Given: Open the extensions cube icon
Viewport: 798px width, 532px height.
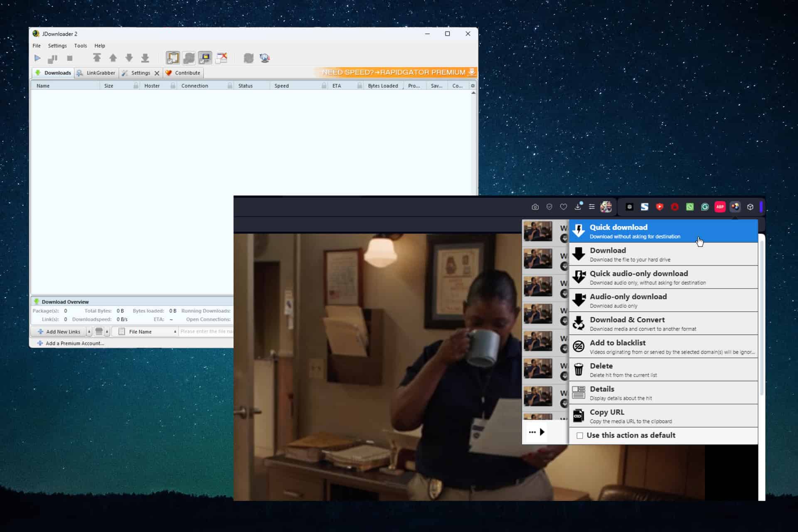Looking at the screenshot, I should [750, 207].
